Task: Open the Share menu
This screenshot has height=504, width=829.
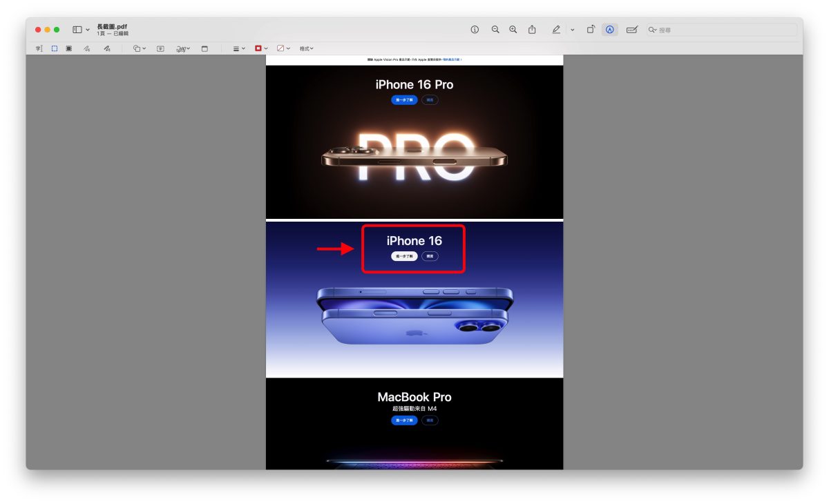Action: pos(532,30)
